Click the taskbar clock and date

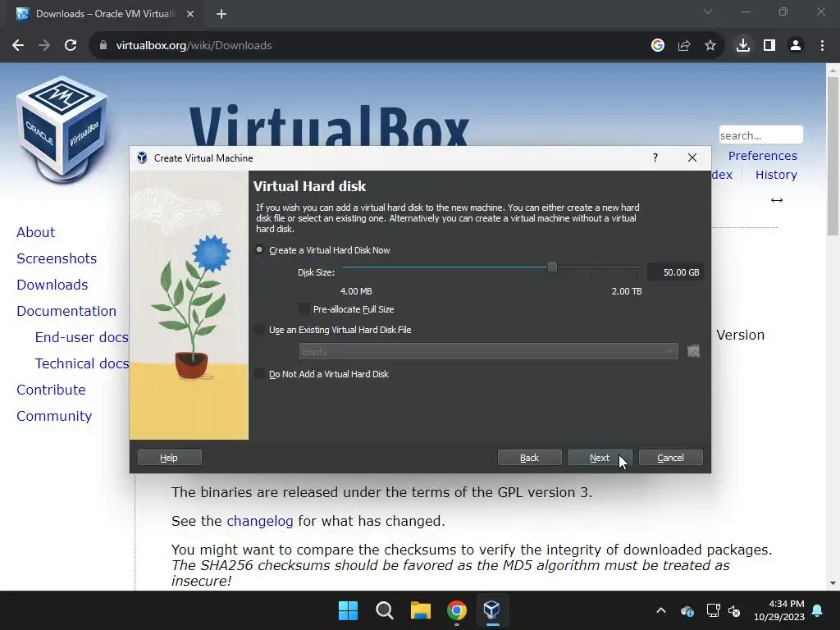[779, 610]
